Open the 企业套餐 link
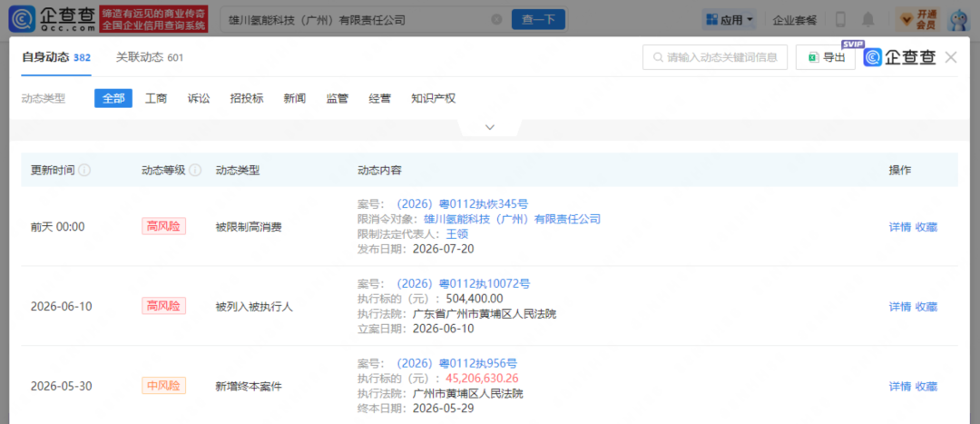 pos(795,20)
